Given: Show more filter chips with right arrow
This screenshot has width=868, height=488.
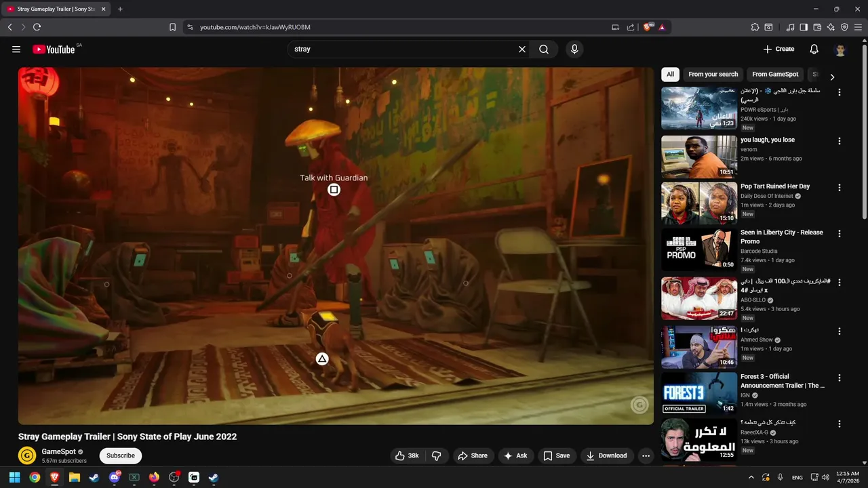Looking at the screenshot, I should [x=832, y=77].
